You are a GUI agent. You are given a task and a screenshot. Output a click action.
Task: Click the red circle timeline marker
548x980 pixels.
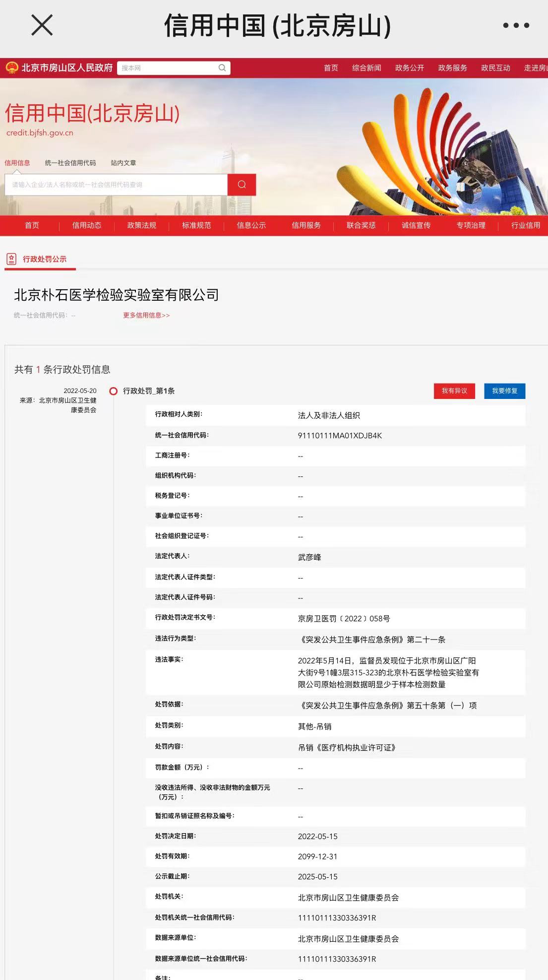pyautogui.click(x=114, y=391)
